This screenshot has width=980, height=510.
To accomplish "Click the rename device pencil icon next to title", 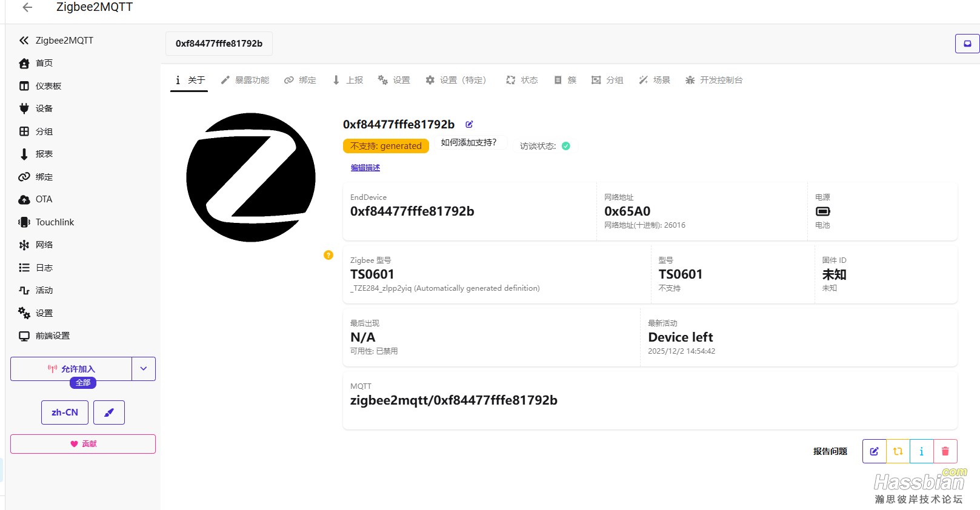I will [x=469, y=124].
